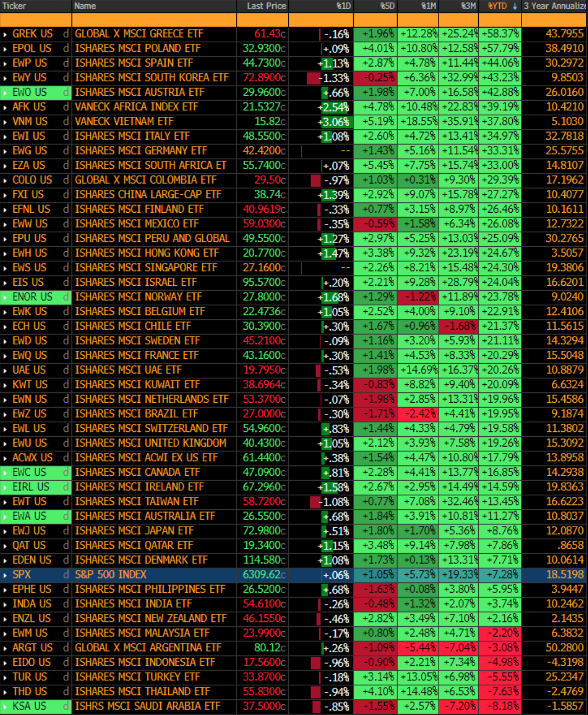Sort by the %1D column header

click(x=343, y=6)
